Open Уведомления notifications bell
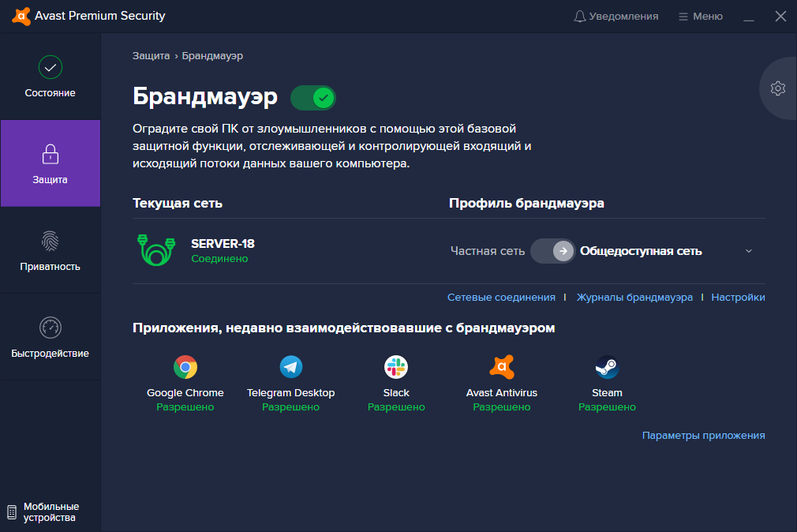This screenshot has height=532, width=797. 616,17
